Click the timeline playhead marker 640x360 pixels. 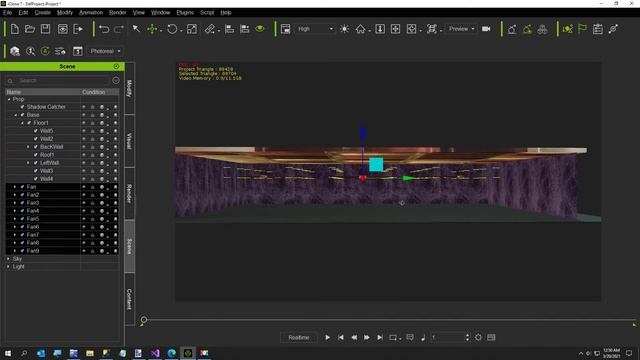coord(144,320)
